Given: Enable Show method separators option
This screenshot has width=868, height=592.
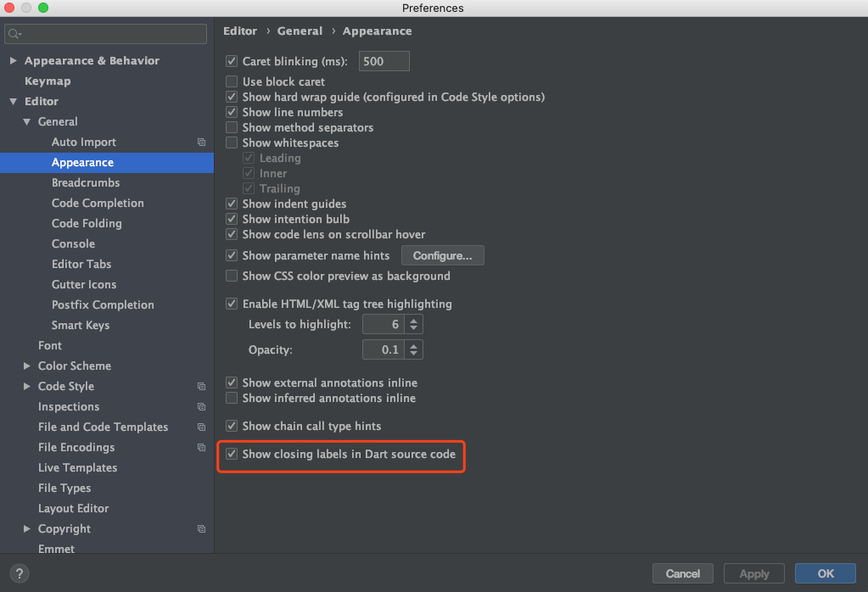Looking at the screenshot, I should click(x=232, y=128).
